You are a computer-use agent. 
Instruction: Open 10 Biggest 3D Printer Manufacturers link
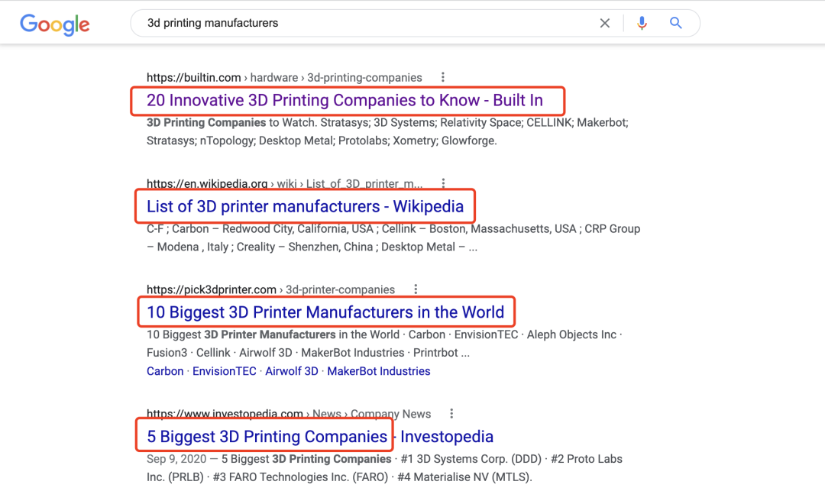(325, 312)
